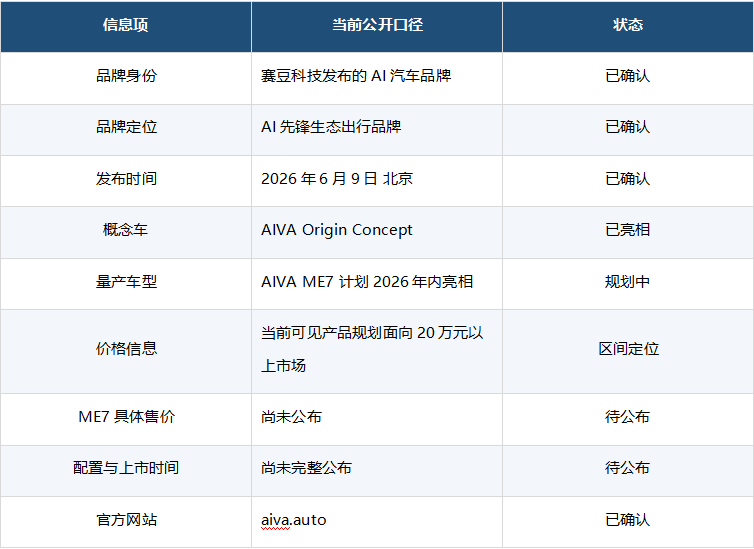The image size is (754, 549).
Task: Click the AIVA ME7 计划 2026 年内亮相 cell
Action: [x=377, y=284]
